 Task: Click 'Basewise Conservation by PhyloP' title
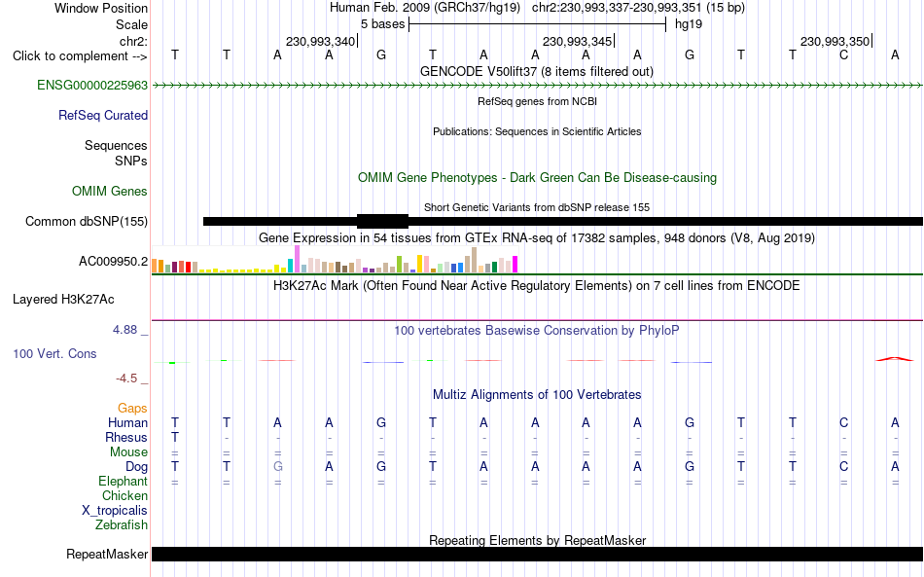537,331
